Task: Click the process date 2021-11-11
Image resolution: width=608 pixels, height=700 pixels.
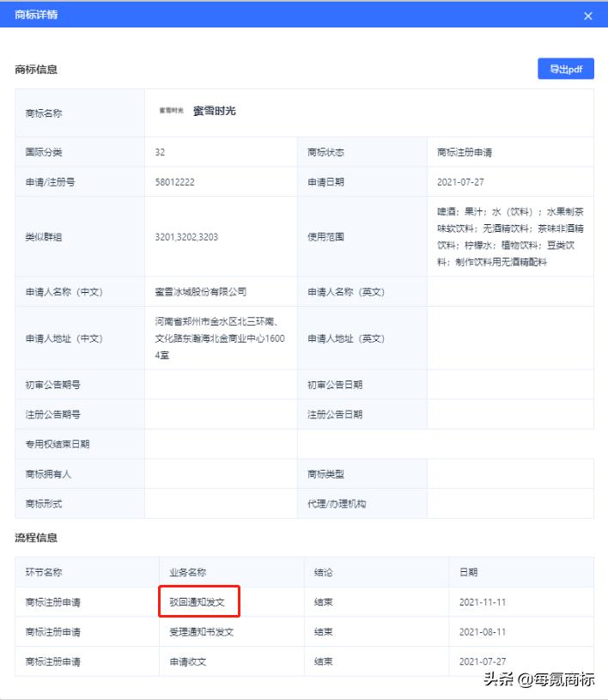Action: click(482, 602)
